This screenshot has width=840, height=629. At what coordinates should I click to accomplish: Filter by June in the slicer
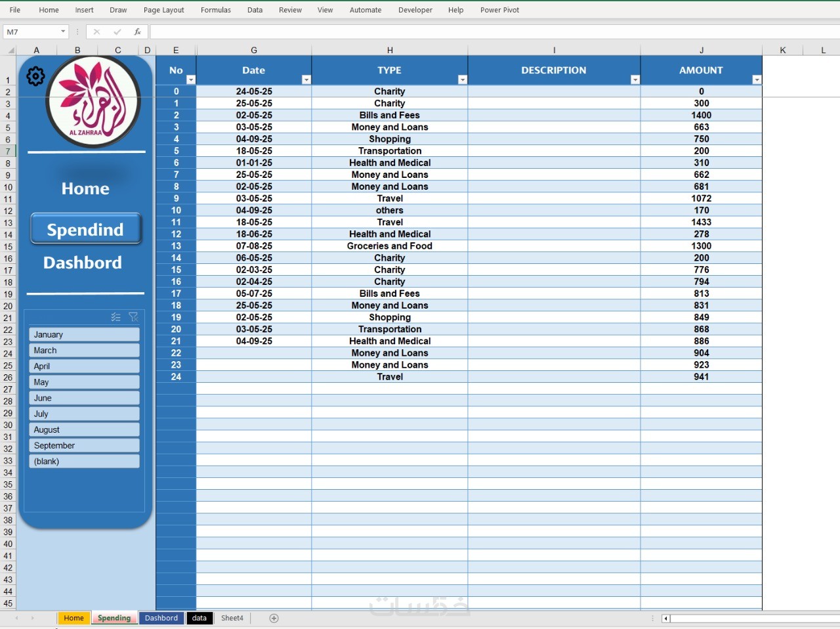point(84,398)
